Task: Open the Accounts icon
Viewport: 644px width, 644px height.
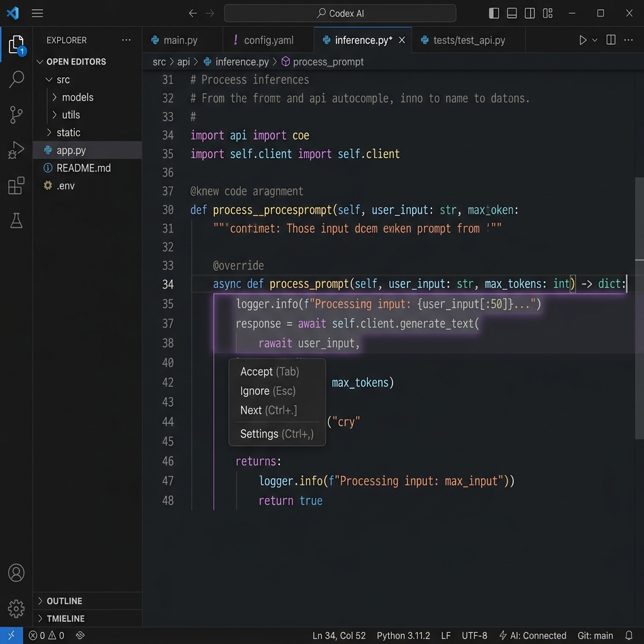Action: (x=16, y=572)
